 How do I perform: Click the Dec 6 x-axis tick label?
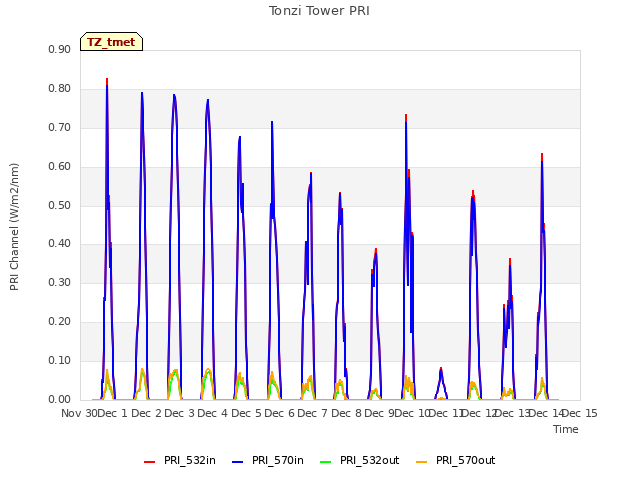(x=279, y=413)
